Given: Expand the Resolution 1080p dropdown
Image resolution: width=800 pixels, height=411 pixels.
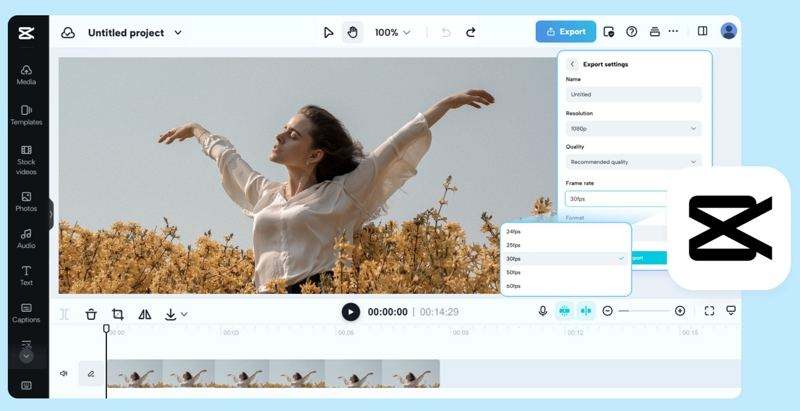Looking at the screenshot, I should 633,128.
